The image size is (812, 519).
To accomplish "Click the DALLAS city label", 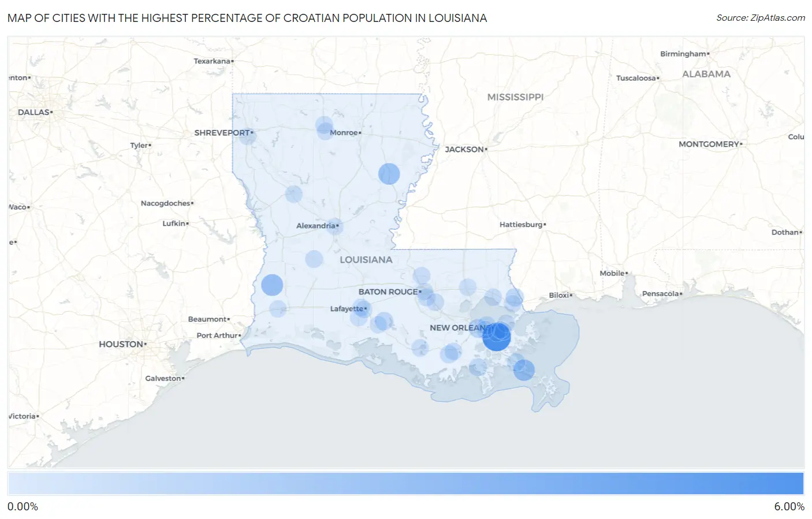I will pos(33,112).
